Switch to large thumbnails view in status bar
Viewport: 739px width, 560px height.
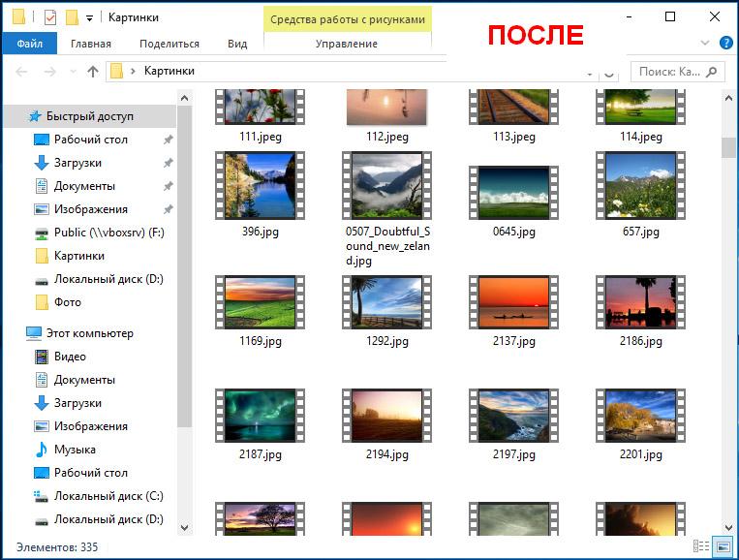[722, 546]
